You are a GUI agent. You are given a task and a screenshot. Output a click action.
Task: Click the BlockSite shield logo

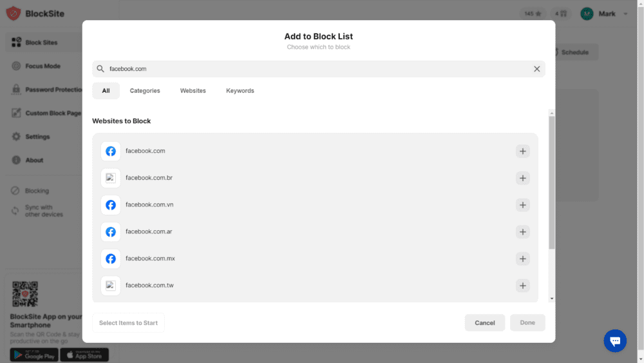(x=14, y=14)
